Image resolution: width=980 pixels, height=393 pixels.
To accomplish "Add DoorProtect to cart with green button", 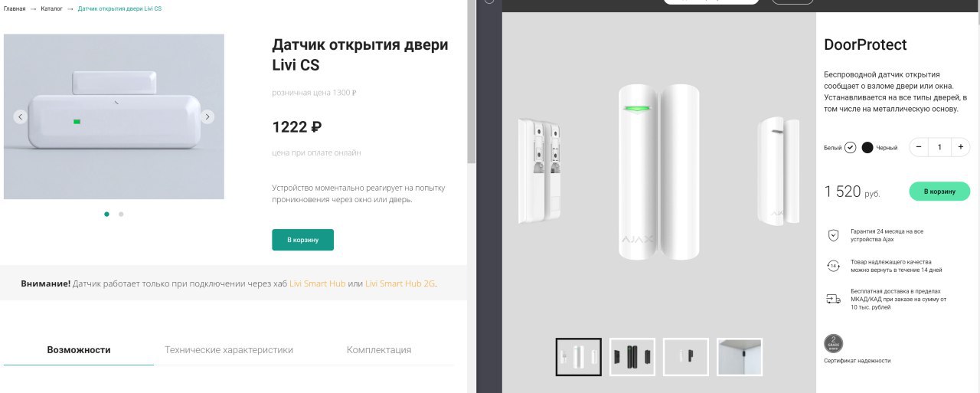I will tap(939, 192).
